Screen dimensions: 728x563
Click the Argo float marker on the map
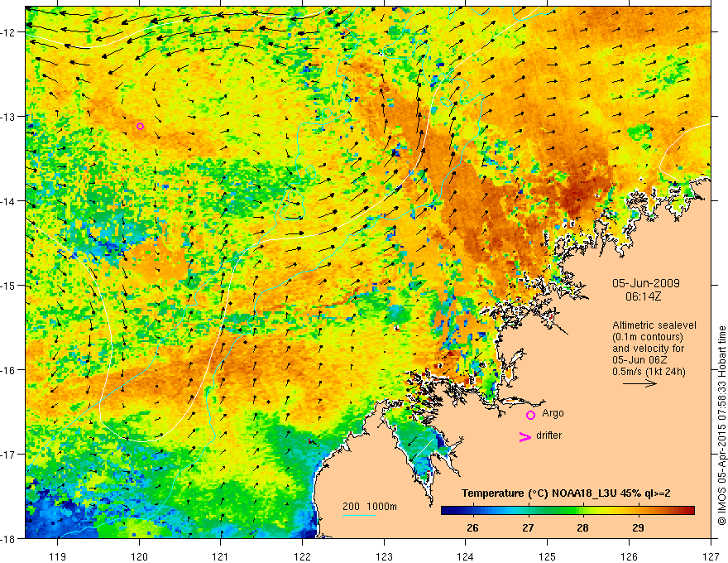(x=140, y=127)
